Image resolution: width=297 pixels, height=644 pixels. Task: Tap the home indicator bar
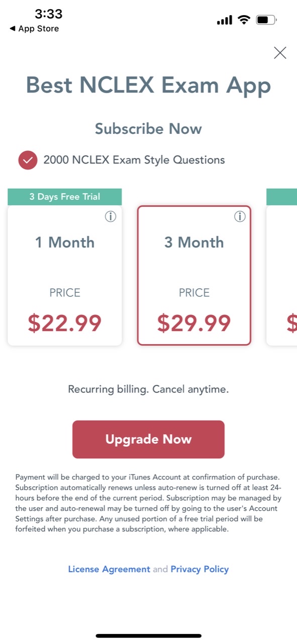pos(149,636)
